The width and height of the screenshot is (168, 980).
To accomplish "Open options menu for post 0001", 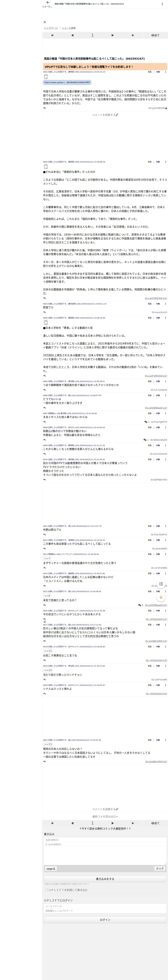I will pyautogui.click(x=165, y=72).
